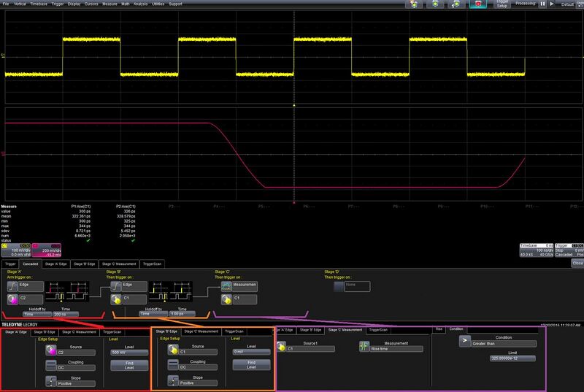The width and height of the screenshot is (584, 392).
Task: Switch to the Stage 'A' Edge tab in main dialog
Action: tap(56, 264)
